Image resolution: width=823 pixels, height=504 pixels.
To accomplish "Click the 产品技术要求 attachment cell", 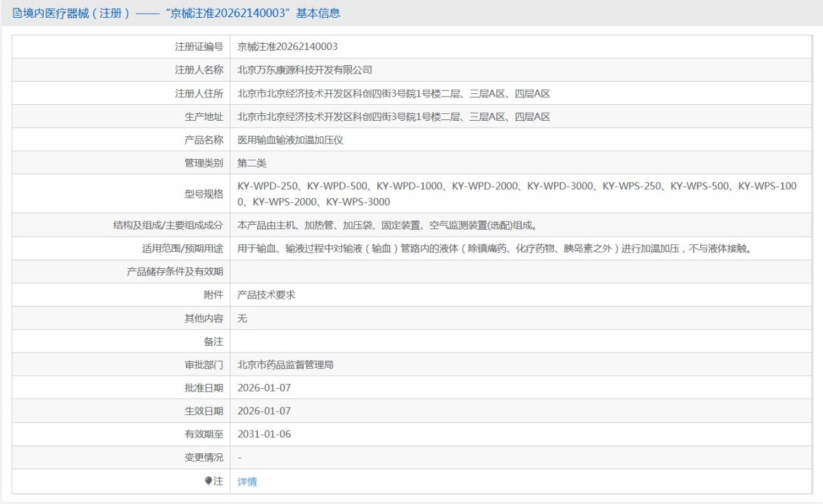I will coord(266,295).
